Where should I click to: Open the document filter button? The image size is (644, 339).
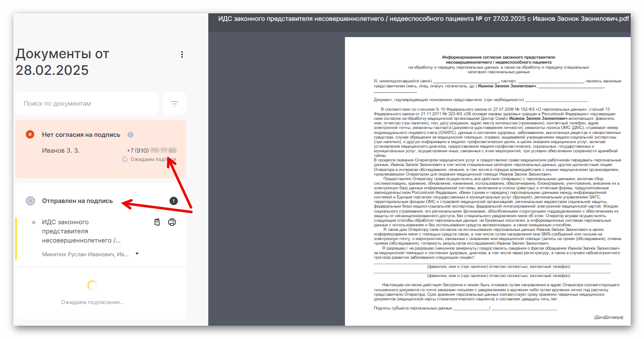(x=175, y=104)
